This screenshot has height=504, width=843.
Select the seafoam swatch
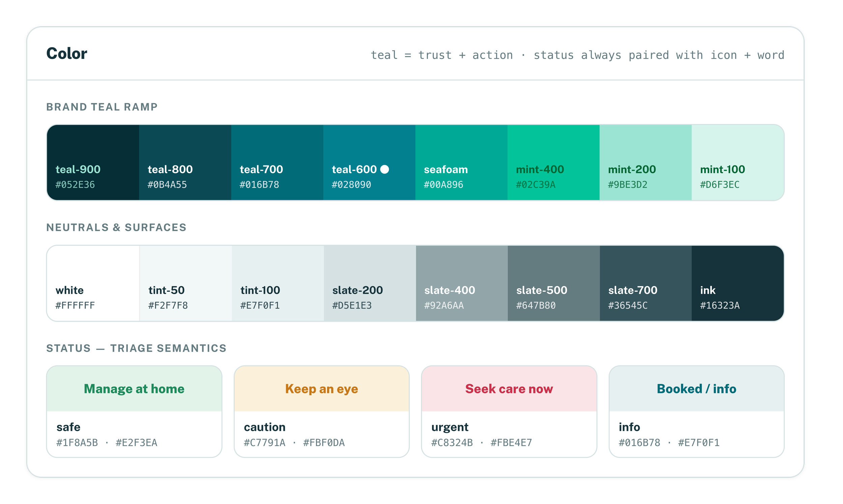click(461, 162)
